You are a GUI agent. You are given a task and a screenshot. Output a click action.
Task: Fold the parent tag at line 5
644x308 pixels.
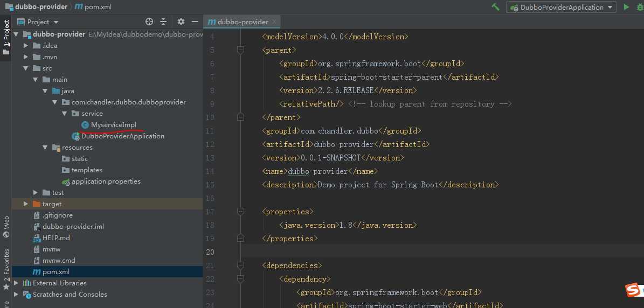pyautogui.click(x=241, y=50)
